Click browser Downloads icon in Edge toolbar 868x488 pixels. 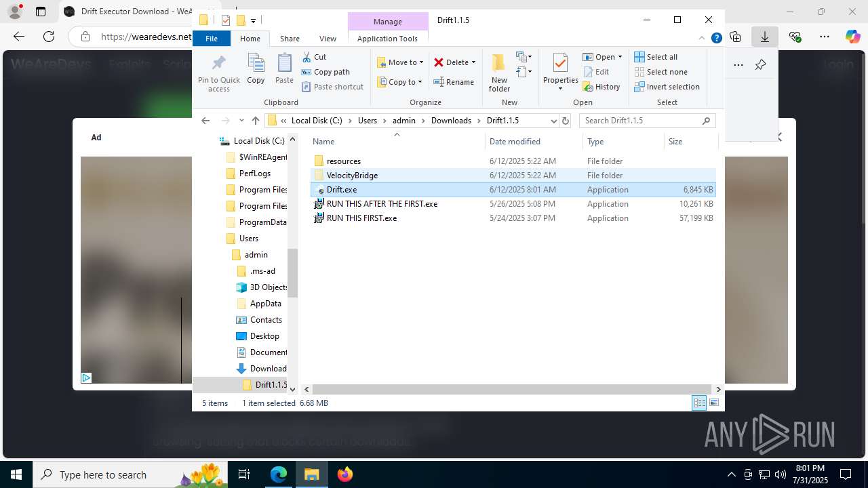click(765, 37)
